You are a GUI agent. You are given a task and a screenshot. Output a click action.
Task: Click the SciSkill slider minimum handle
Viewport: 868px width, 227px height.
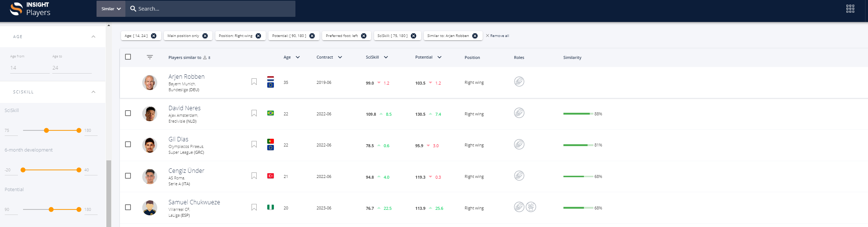(x=46, y=130)
